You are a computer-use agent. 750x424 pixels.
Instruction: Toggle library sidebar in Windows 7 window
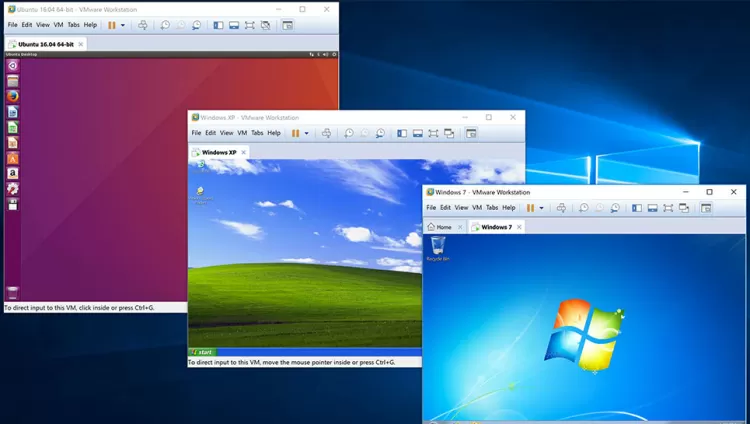click(x=637, y=208)
